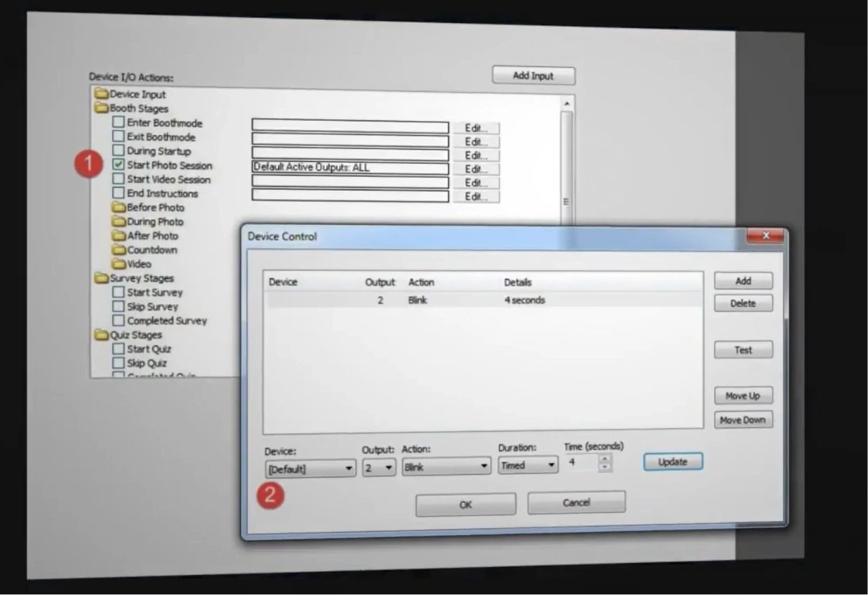Click the Move Up button
This screenshot has height=595, width=868.
pyautogui.click(x=744, y=396)
